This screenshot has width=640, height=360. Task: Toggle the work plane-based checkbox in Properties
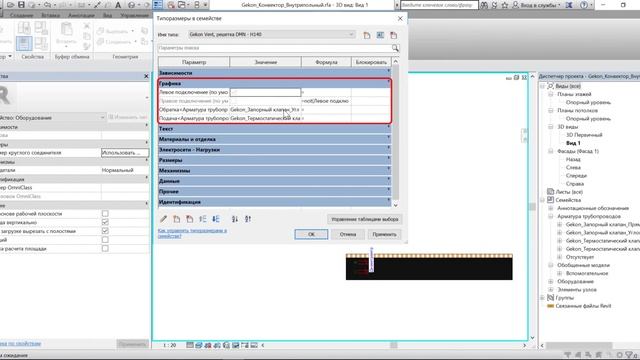point(105,213)
